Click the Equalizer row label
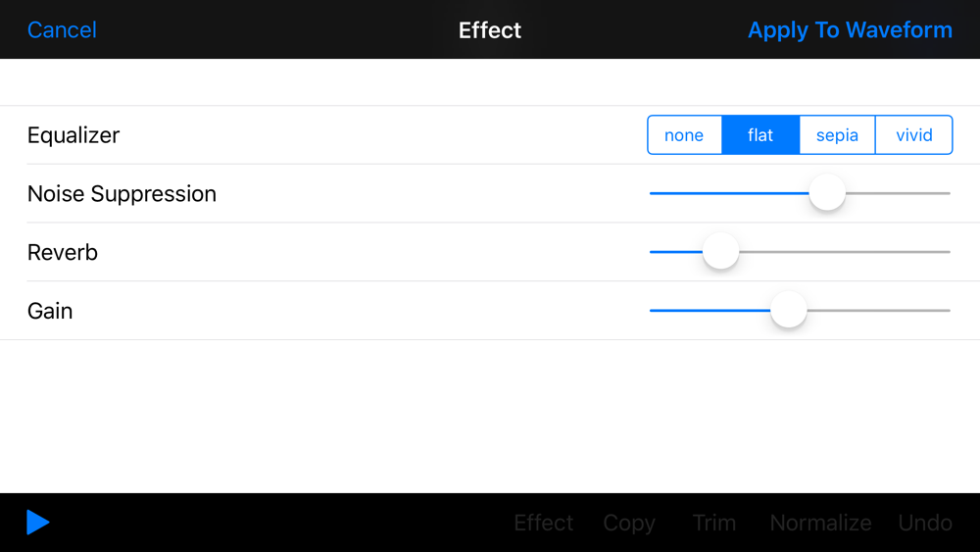 pos(73,135)
